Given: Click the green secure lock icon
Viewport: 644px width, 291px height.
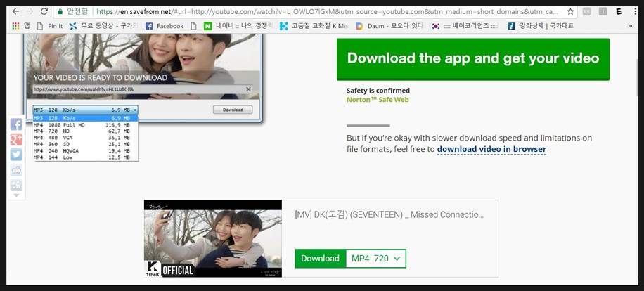Looking at the screenshot, I should [60, 11].
